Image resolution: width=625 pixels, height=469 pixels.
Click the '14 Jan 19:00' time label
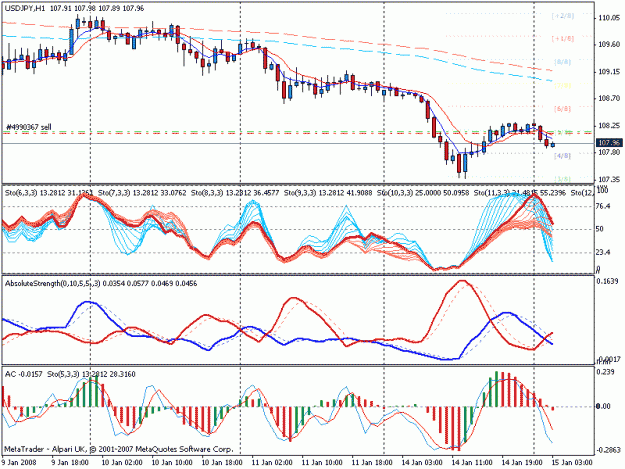point(522,462)
